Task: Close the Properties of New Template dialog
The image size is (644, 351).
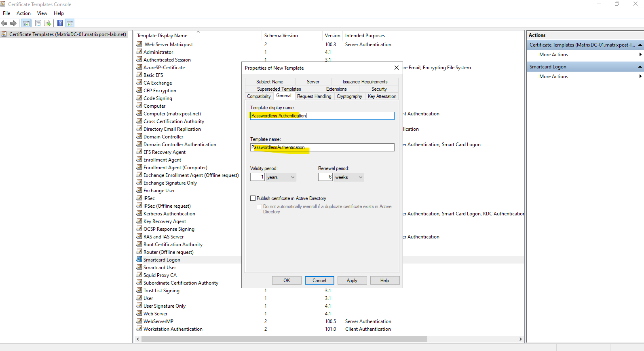Action: tap(397, 68)
